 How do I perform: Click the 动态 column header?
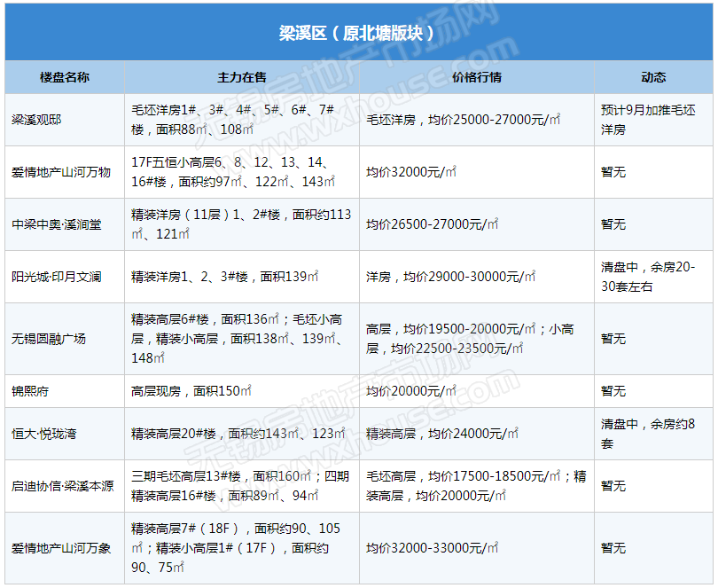coord(653,77)
